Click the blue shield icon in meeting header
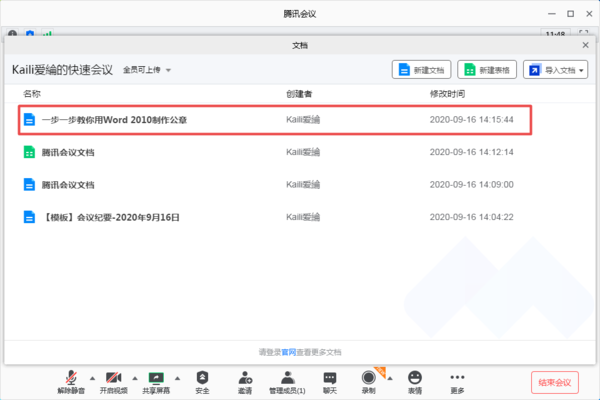 pyautogui.click(x=30, y=34)
